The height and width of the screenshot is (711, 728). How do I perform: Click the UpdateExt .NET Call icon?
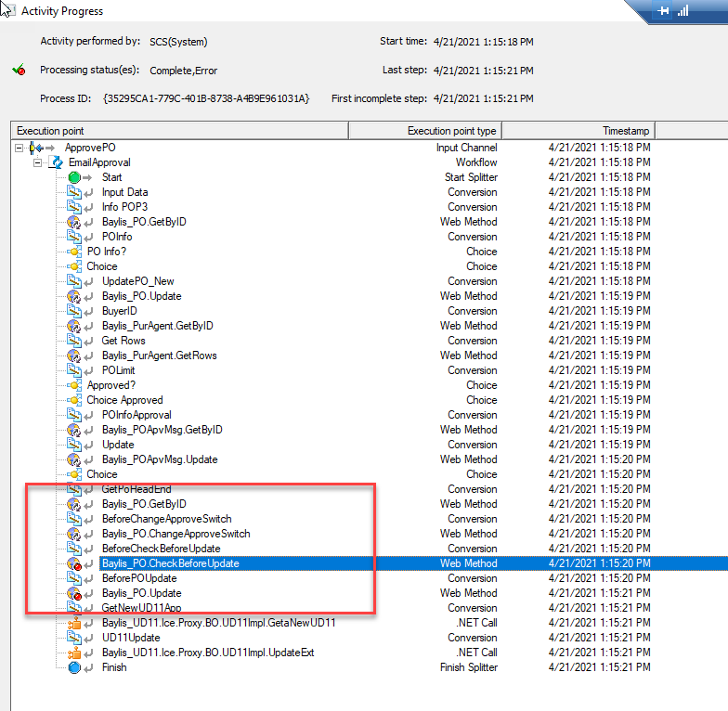pos(74,653)
